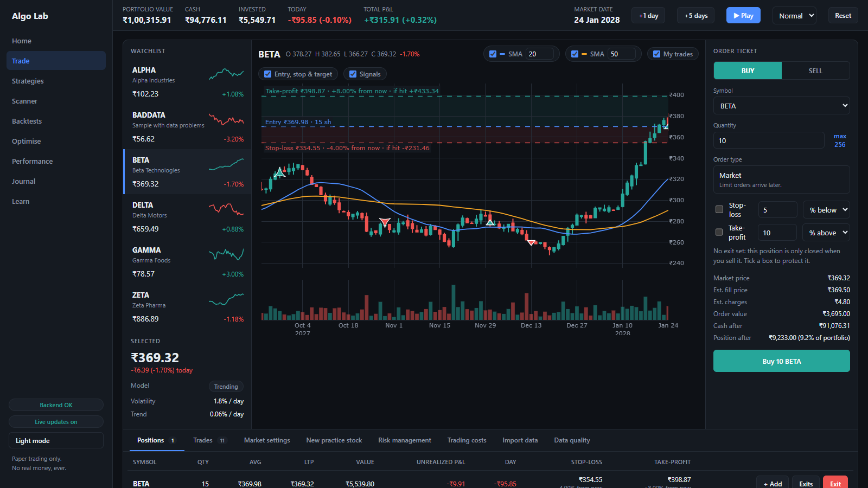Enable the Stop-loss checkbox in order ticket
This screenshot has height=488, width=868.
tap(719, 209)
